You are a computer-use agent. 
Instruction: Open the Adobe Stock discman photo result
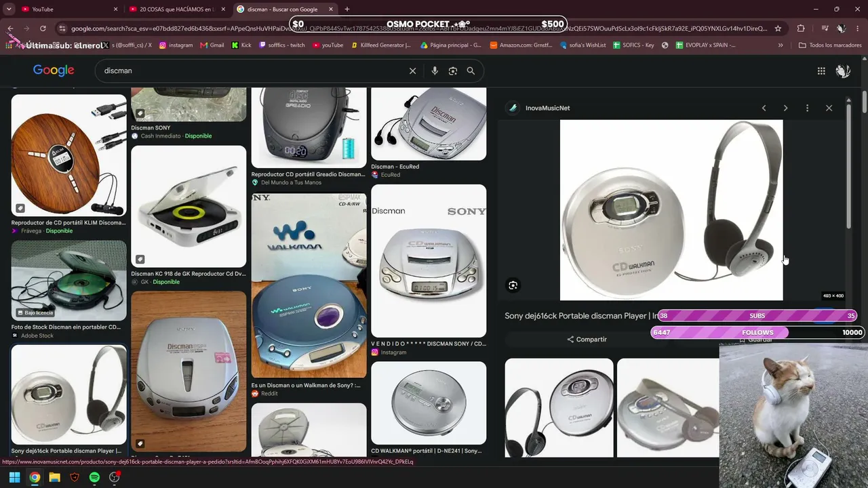68,281
